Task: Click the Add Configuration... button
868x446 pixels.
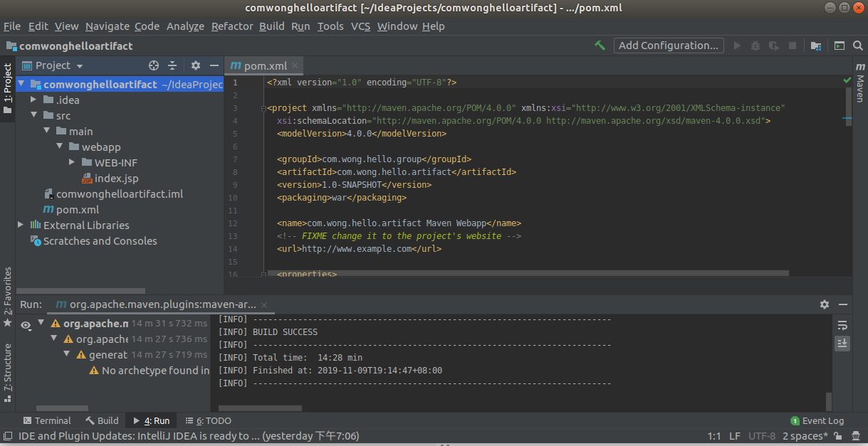Action: click(669, 46)
